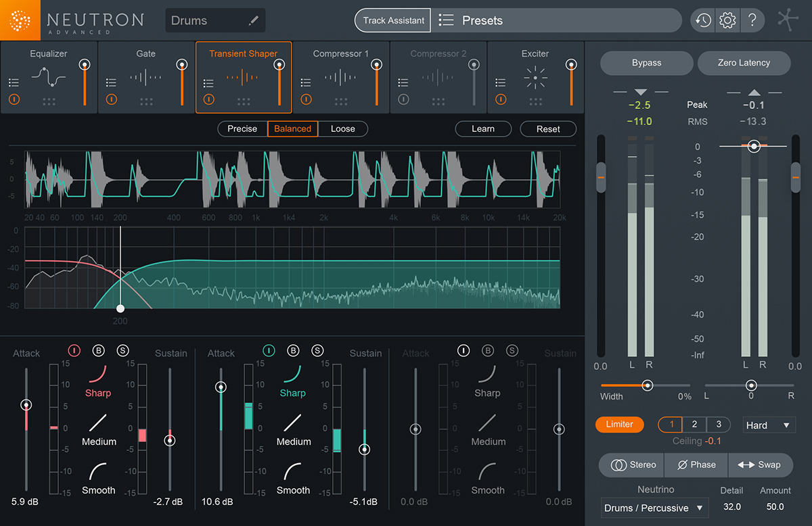Click the orange Neutron logo icon
The width and height of the screenshot is (812, 526).
pyautogui.click(x=20, y=20)
